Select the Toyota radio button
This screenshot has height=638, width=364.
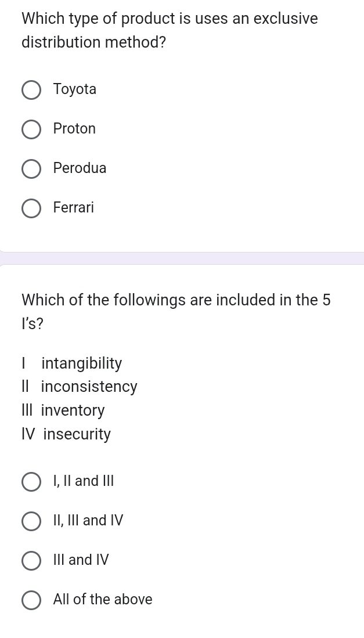pos(31,91)
